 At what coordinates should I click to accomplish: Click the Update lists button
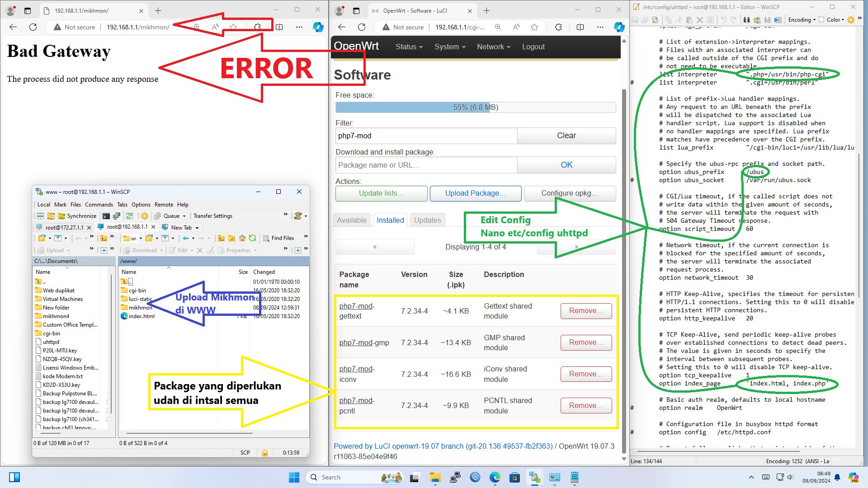(381, 193)
